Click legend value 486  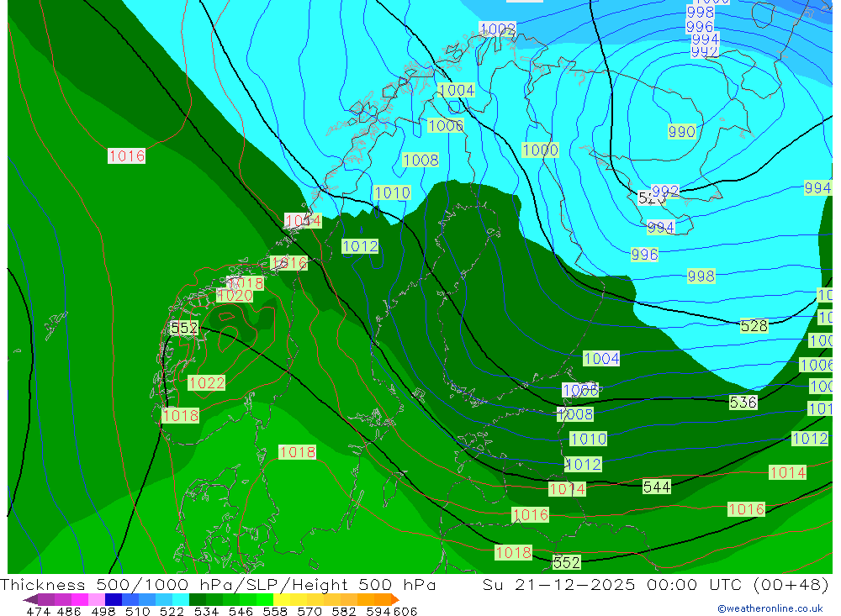69,611
